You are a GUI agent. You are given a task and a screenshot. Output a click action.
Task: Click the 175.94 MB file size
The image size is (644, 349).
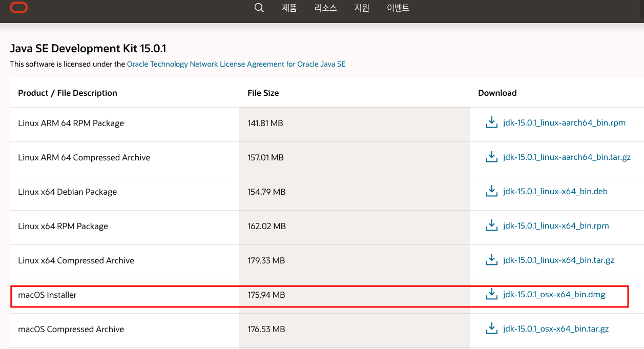(x=266, y=295)
